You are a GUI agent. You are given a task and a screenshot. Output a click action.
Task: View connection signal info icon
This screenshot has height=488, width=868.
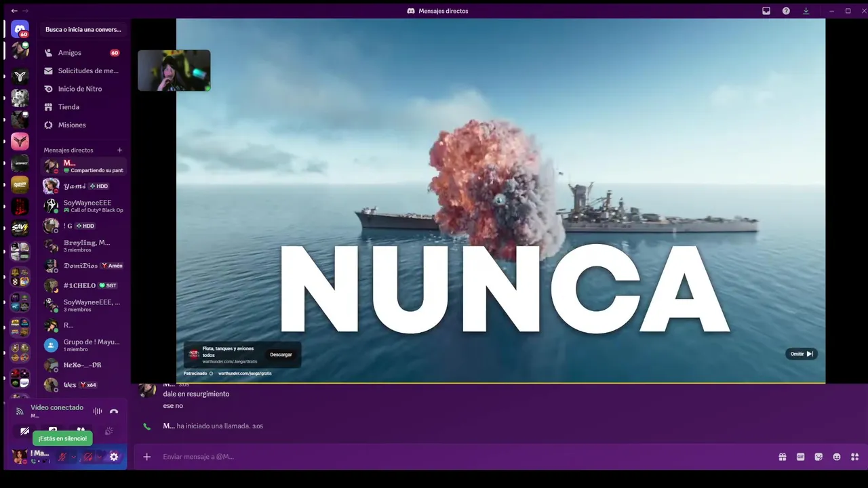pyautogui.click(x=20, y=411)
